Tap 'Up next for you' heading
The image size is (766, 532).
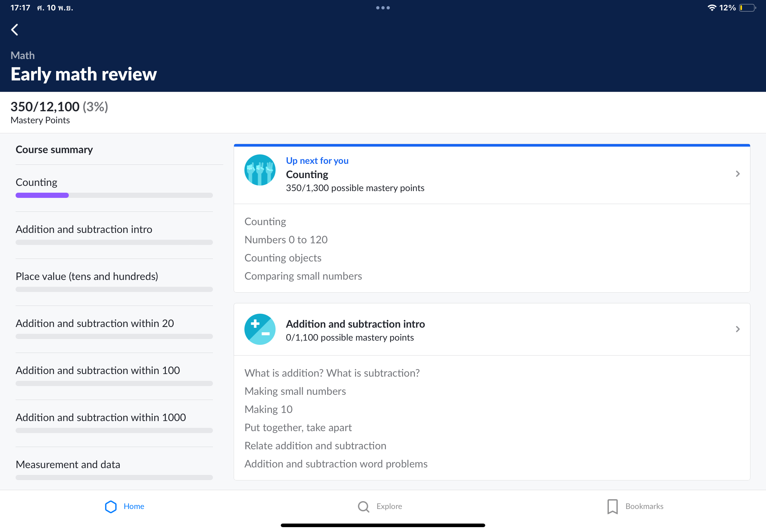[317, 161]
